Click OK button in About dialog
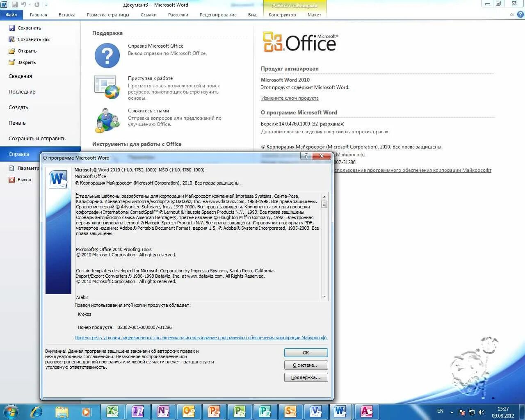Image resolution: width=525 pixels, height=420 pixels. pos(306,353)
